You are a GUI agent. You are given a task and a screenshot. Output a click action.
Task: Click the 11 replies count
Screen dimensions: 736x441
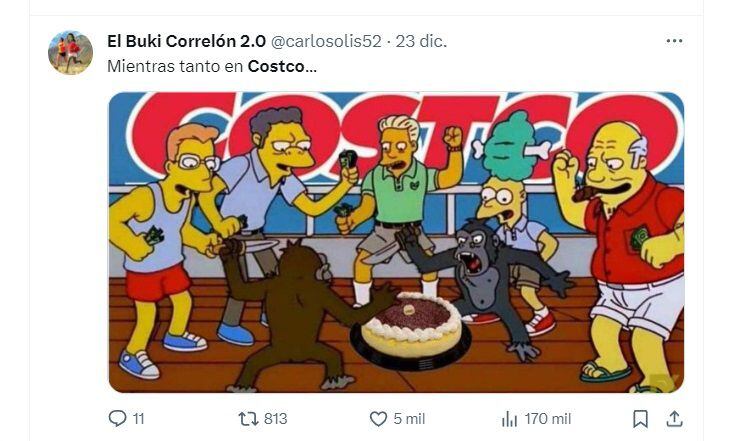coord(138,418)
